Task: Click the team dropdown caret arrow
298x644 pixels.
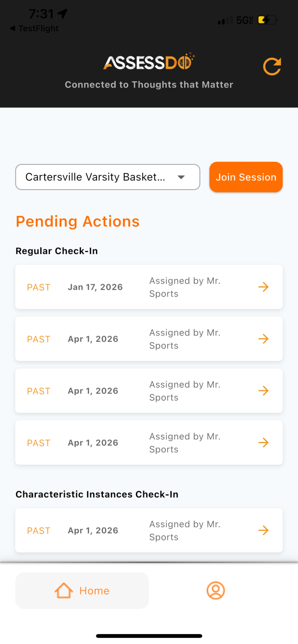Action: pos(181,177)
